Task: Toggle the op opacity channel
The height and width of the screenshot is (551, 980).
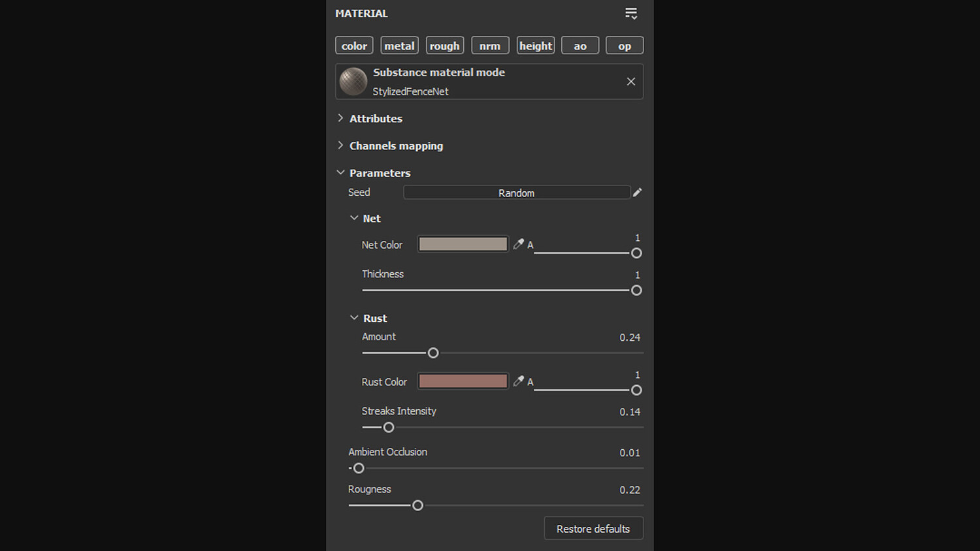Action: click(x=625, y=46)
